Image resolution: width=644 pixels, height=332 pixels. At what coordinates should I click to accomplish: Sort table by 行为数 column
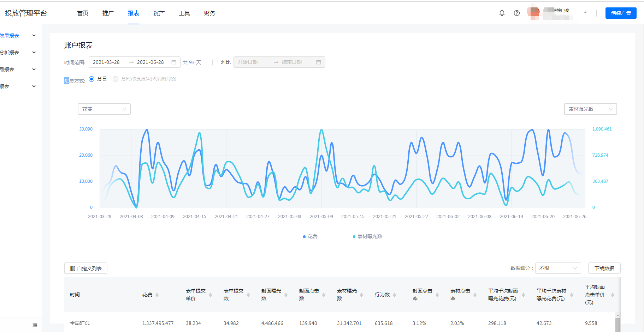click(x=394, y=295)
